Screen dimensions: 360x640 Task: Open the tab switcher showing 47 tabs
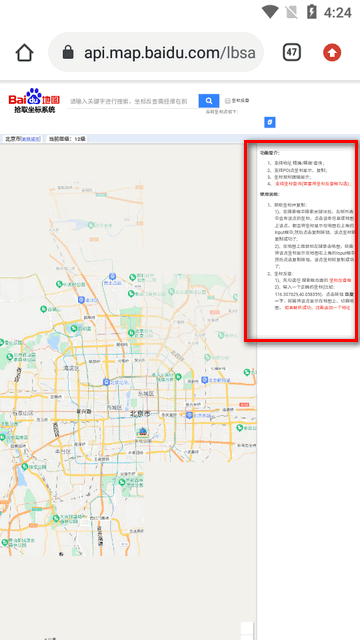click(291, 52)
